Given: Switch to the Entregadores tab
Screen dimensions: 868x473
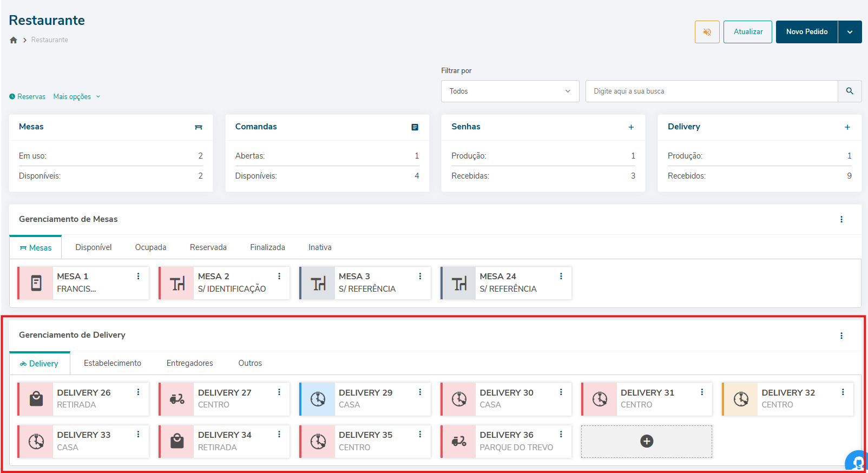Looking at the screenshot, I should point(189,363).
